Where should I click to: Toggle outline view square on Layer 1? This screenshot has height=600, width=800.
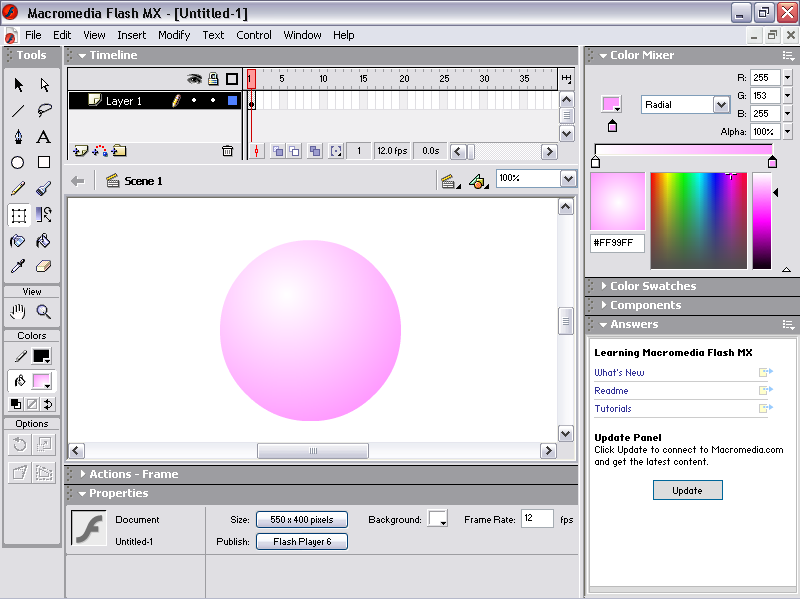click(x=232, y=101)
